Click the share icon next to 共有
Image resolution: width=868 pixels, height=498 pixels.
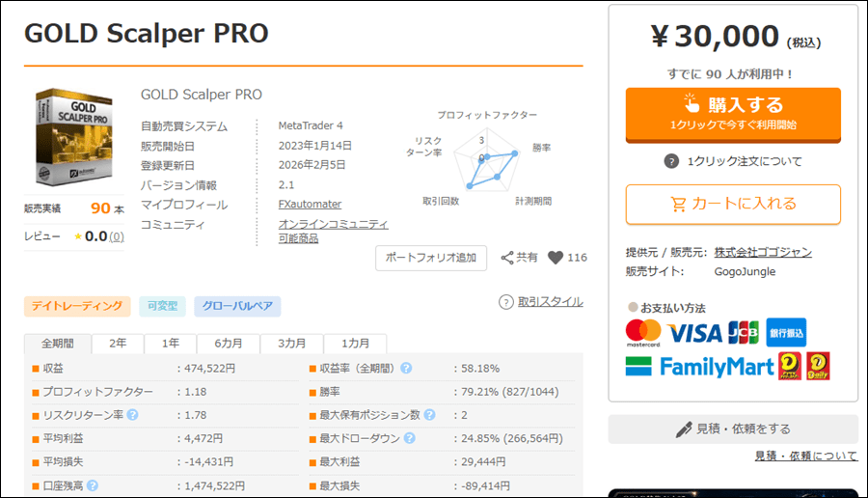[507, 258]
